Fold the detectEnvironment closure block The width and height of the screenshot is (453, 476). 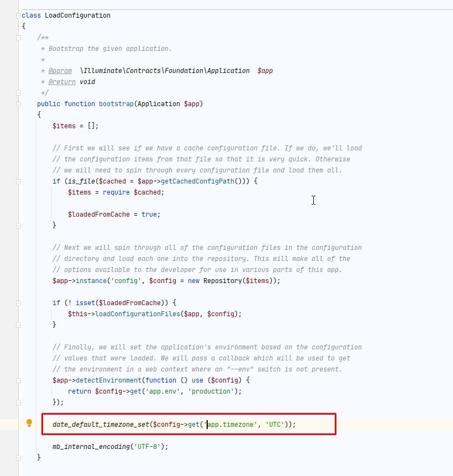[x=19, y=381]
